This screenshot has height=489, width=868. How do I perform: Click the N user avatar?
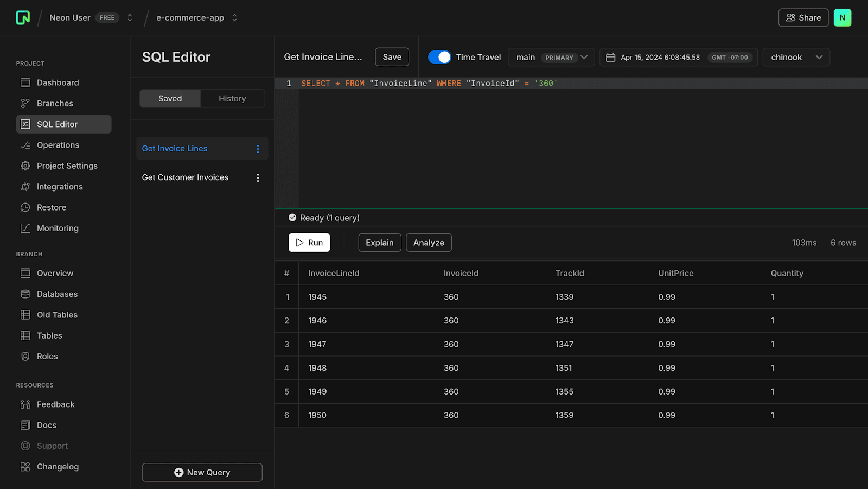point(842,17)
